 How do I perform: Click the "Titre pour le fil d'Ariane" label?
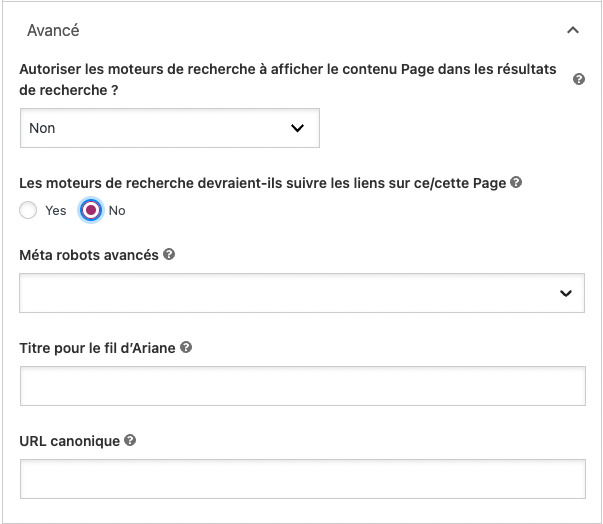[98, 348]
